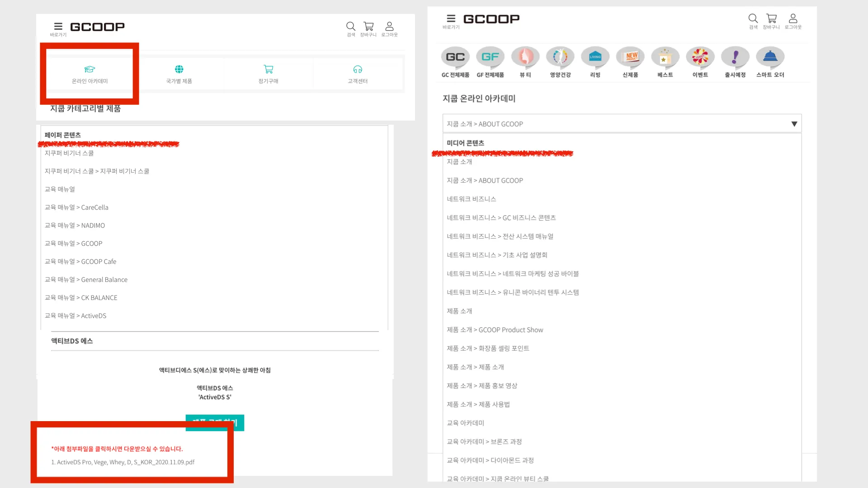This screenshot has height=488, width=868.
Task: Open the 정기구매 tab
Action: click(268, 74)
